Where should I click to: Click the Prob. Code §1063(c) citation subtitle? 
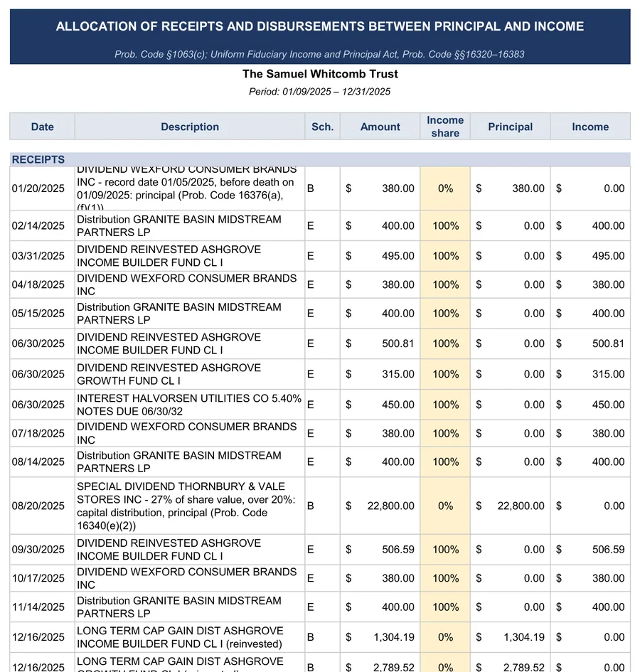[319, 55]
